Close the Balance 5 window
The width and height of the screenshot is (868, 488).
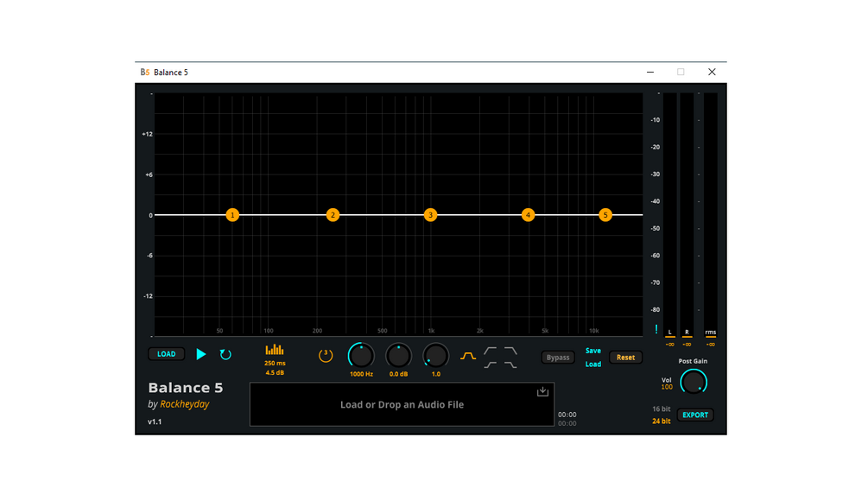coord(712,72)
